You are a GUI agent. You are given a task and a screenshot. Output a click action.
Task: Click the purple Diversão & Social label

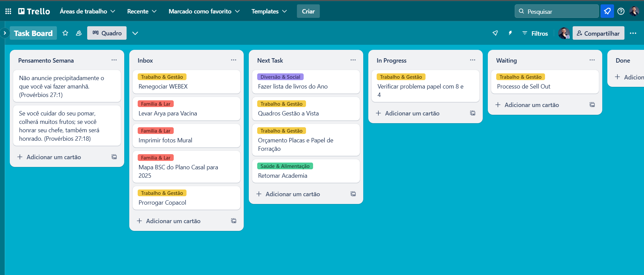point(280,77)
